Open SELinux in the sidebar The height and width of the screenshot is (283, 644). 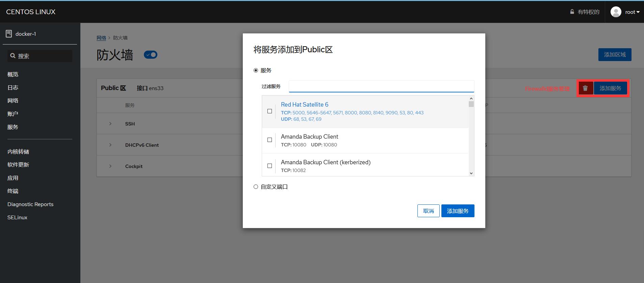tap(17, 218)
